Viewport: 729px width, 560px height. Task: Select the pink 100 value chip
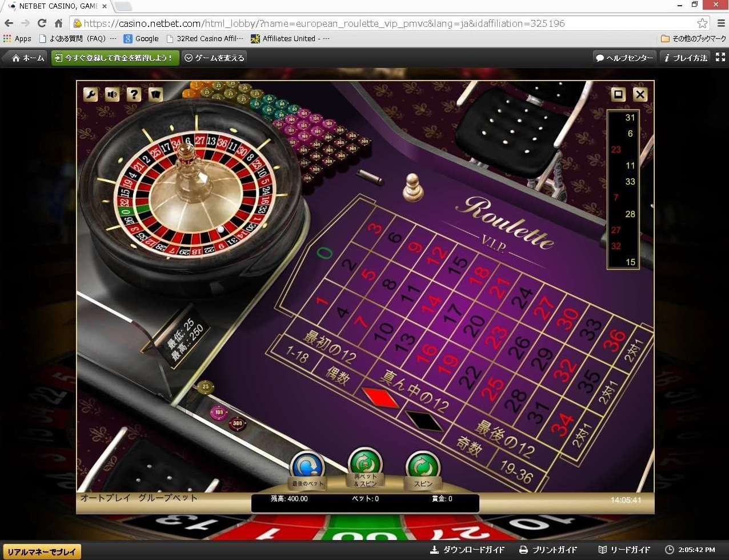219,411
